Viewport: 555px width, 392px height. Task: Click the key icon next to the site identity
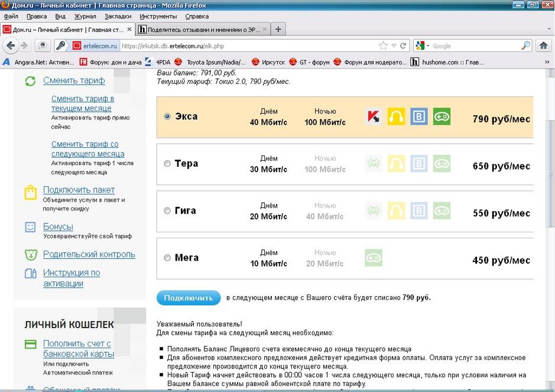click(60, 46)
